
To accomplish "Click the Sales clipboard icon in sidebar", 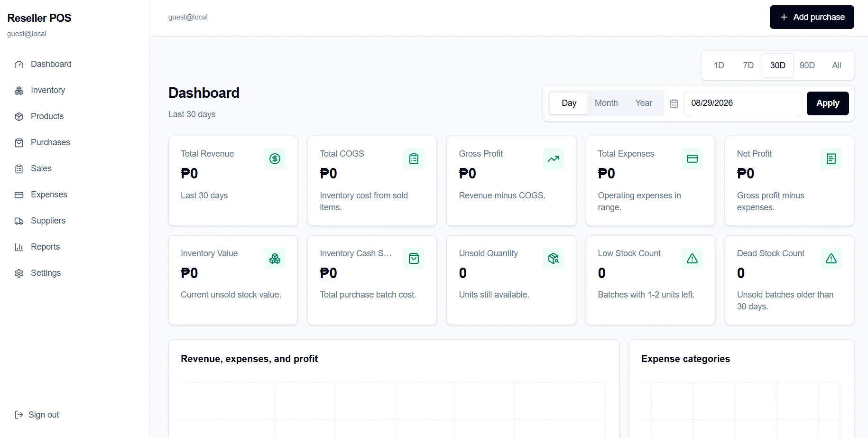I will pyautogui.click(x=19, y=169).
